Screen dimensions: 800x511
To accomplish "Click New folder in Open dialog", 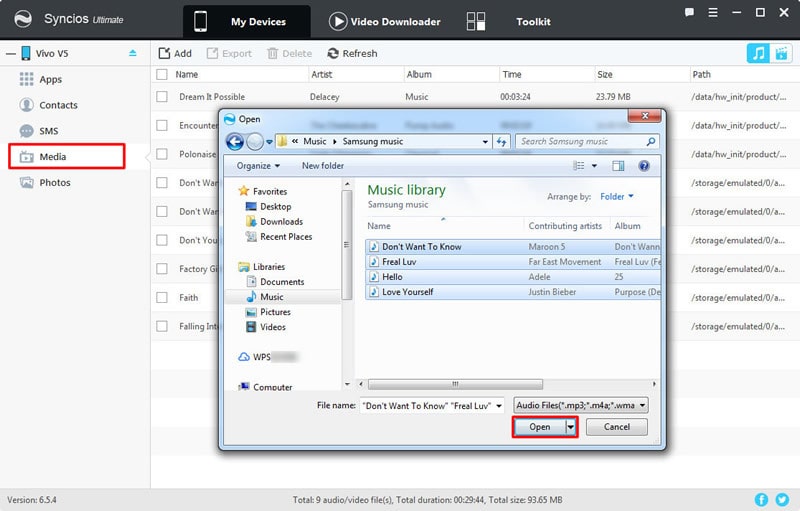I will pyautogui.click(x=323, y=166).
